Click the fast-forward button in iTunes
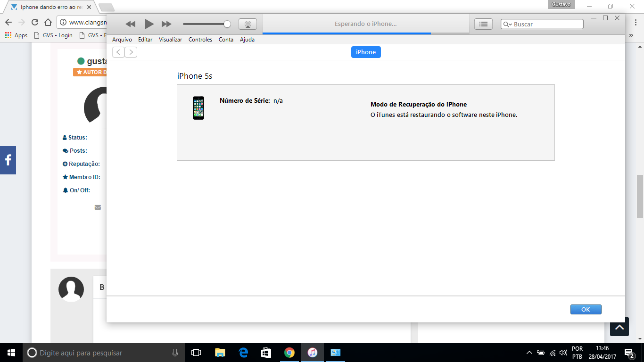Viewport: 644px width, 362px height. coord(166,24)
